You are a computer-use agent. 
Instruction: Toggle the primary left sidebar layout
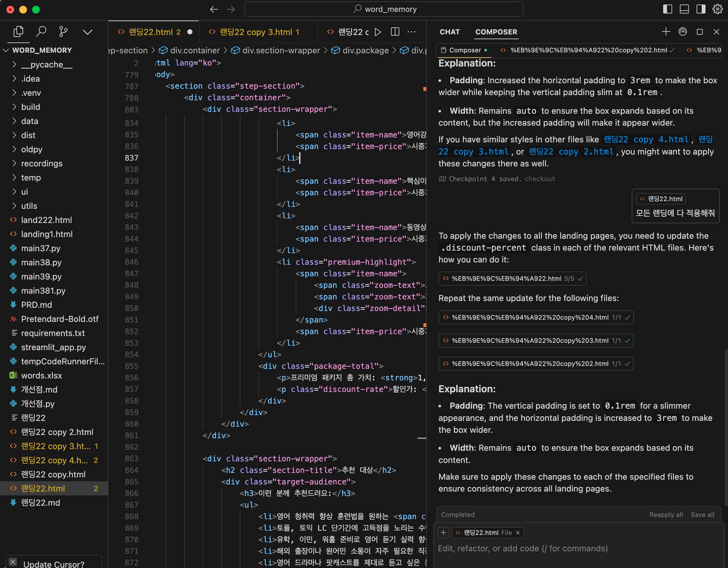click(667, 9)
